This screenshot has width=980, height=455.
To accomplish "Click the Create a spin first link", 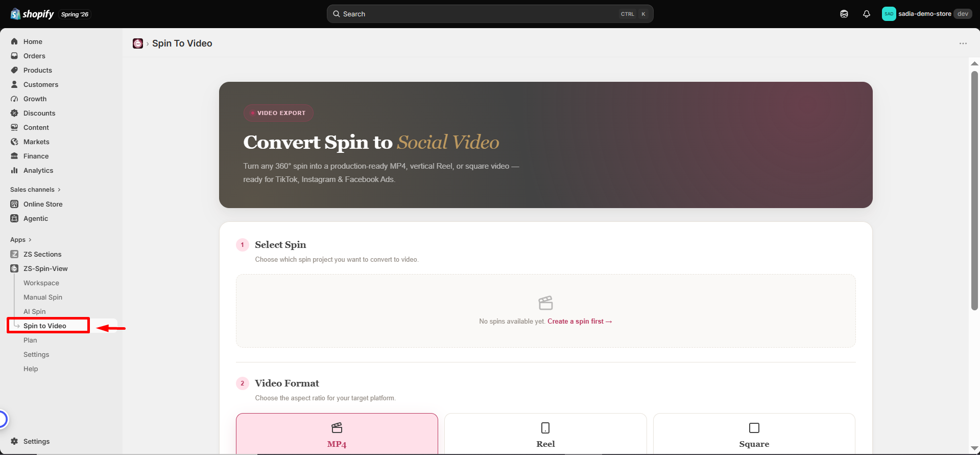I will click(580, 321).
